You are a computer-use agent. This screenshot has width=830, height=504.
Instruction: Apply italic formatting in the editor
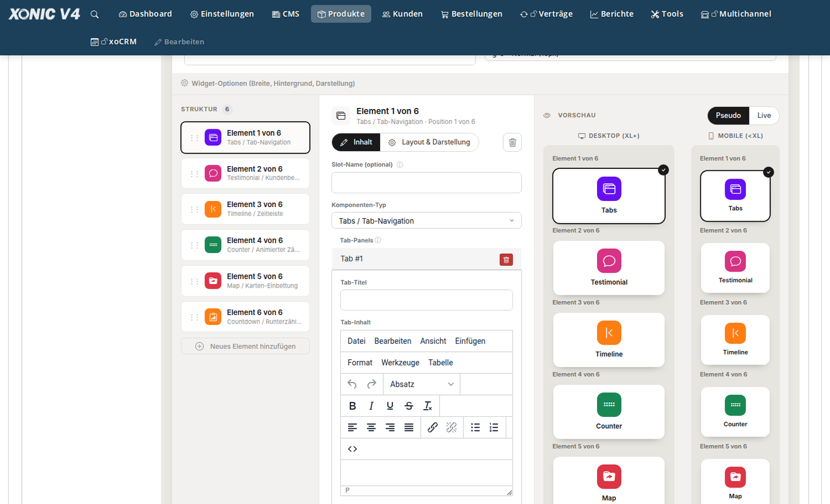click(371, 406)
